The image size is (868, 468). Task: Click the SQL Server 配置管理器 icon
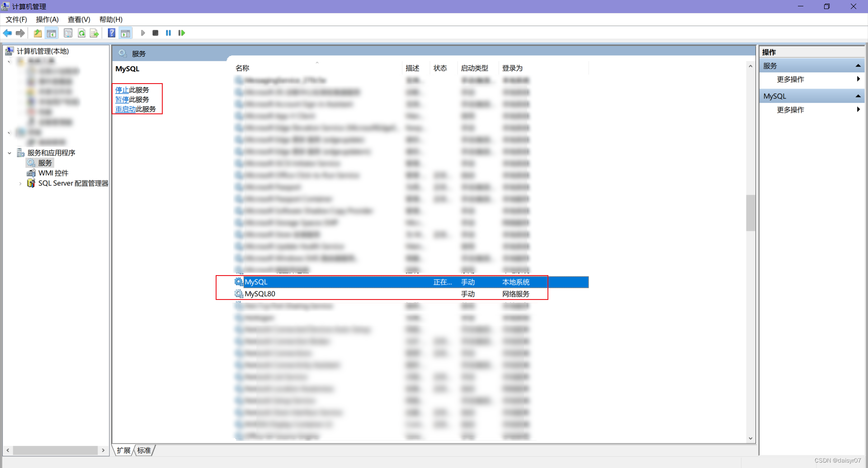point(31,183)
